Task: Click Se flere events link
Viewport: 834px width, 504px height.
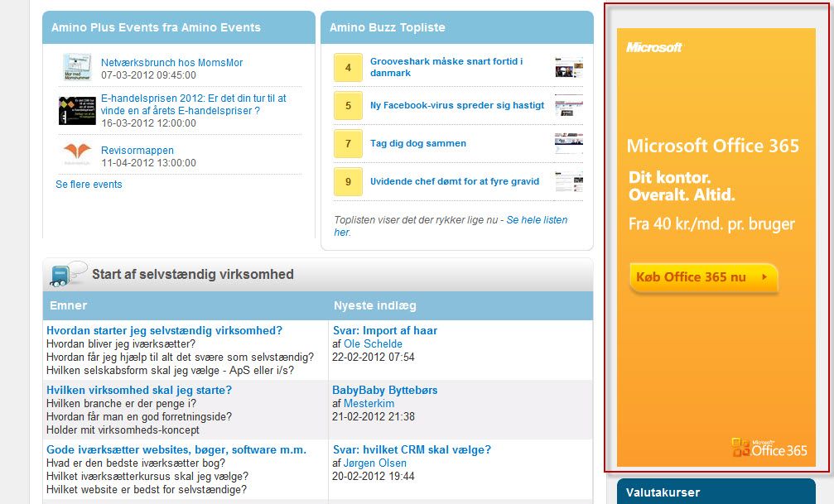Action: tap(89, 185)
